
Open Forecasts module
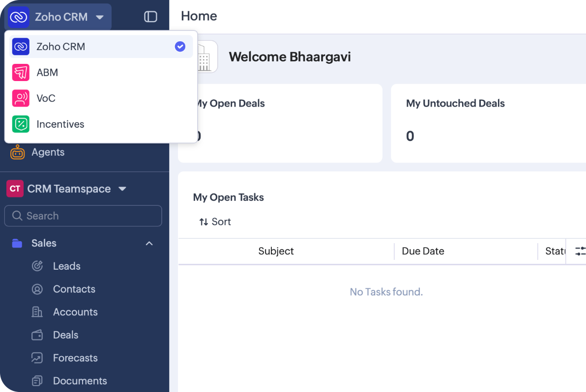point(75,358)
